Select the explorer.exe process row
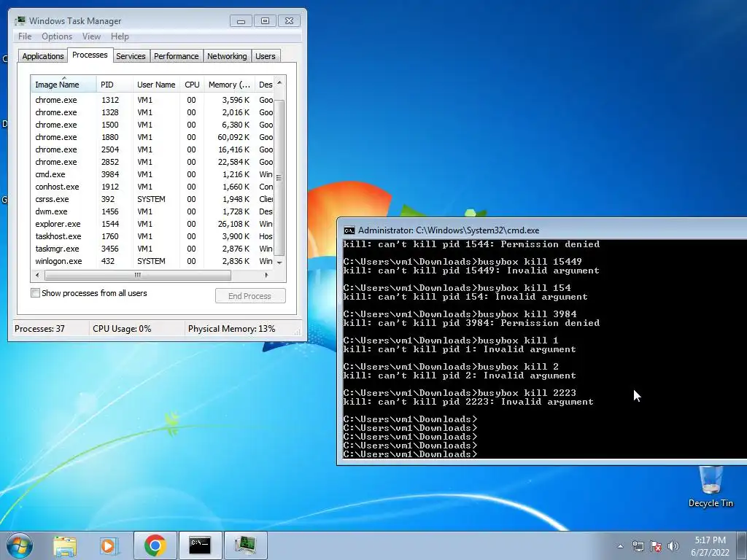The height and width of the screenshot is (560, 747). coord(152,224)
